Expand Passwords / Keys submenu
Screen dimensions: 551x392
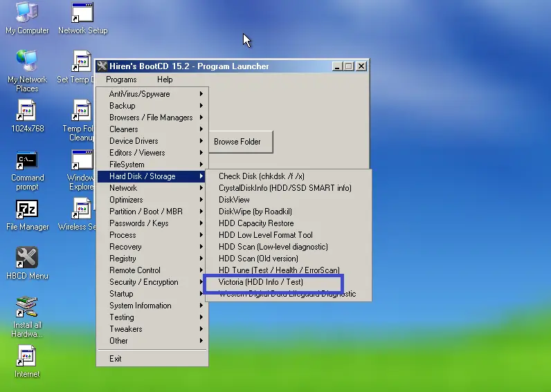click(152, 223)
